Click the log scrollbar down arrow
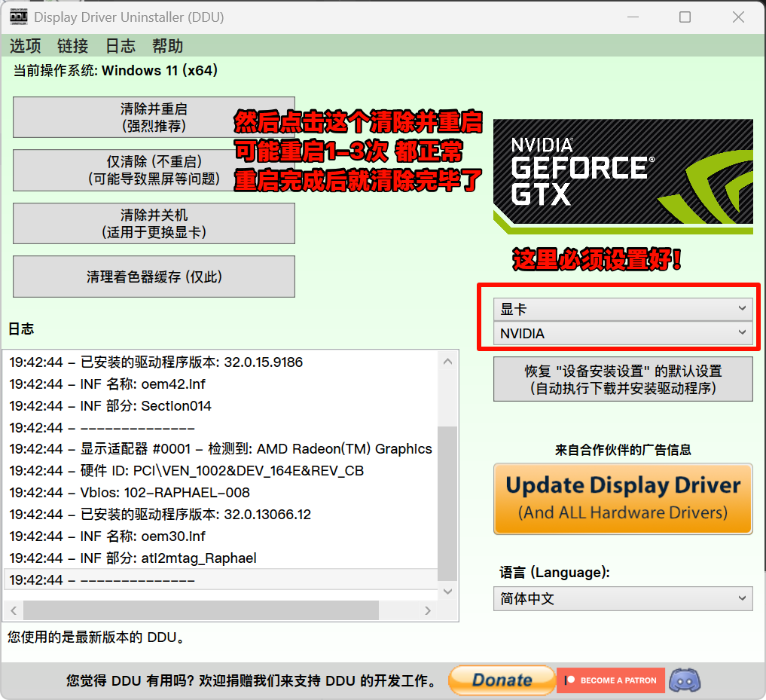 pyautogui.click(x=448, y=592)
